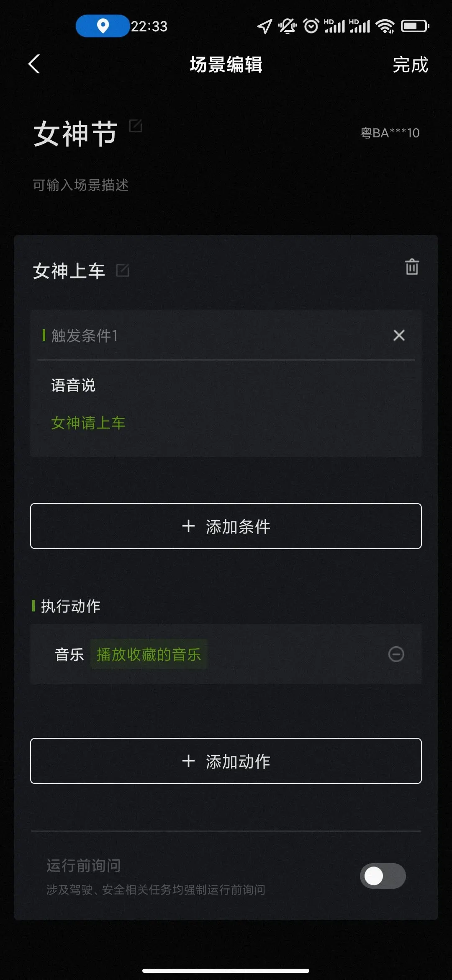Tap 完成 to finish editing
Viewport: 452px width, 980px height.
[x=410, y=65]
